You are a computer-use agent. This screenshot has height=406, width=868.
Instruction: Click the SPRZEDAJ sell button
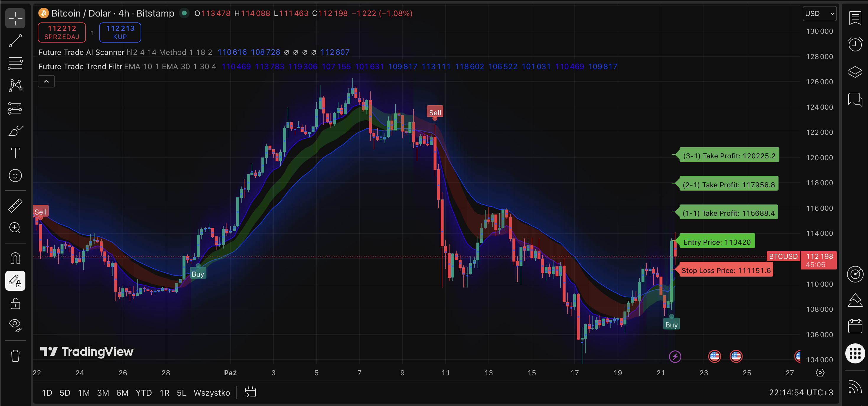pos(62,33)
